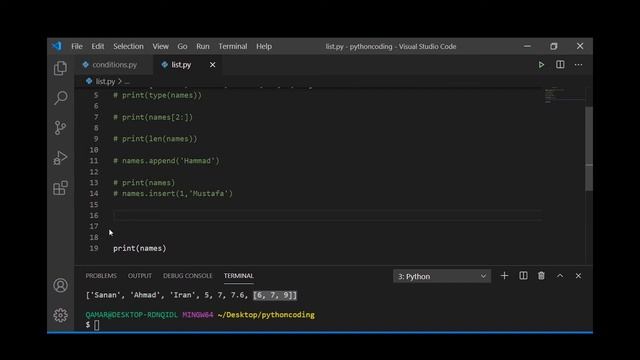
Task: Open the Terminal menu
Action: click(x=233, y=46)
